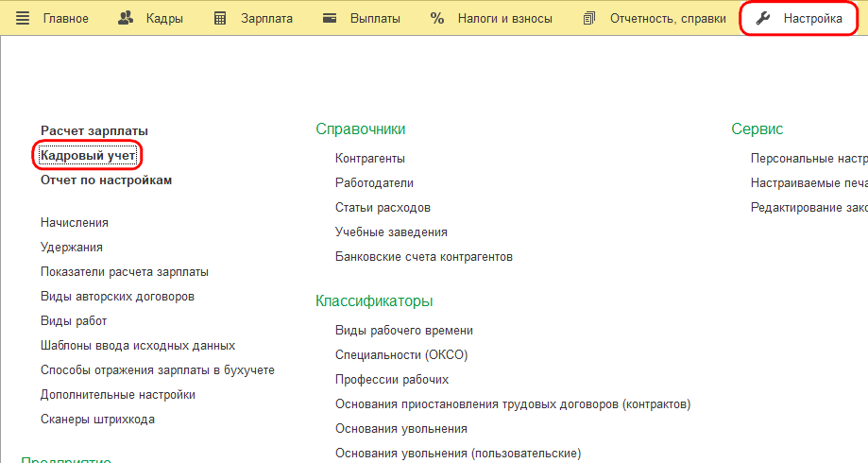The image size is (868, 463).
Task: Click the Сервис heading
Action: (757, 129)
